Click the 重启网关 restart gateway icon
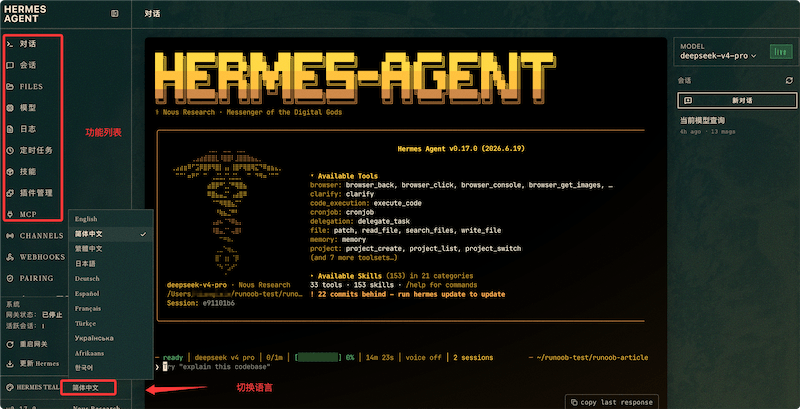The width and height of the screenshot is (800, 409). 10,344
